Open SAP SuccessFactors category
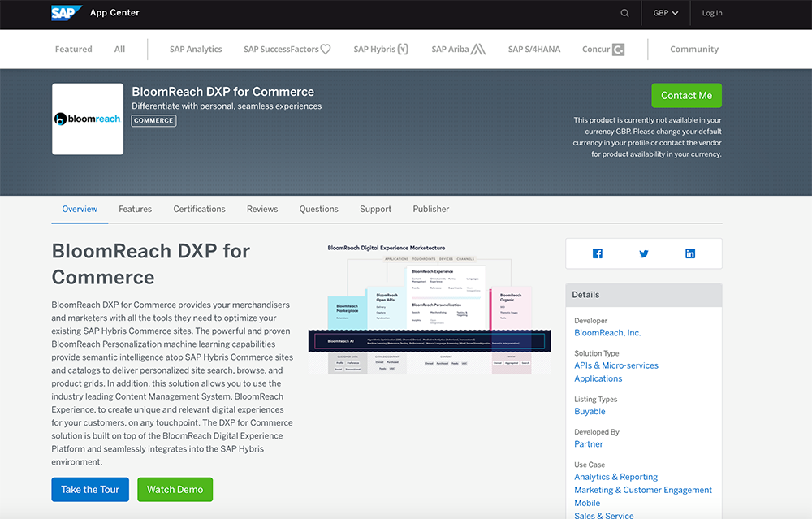Viewport: 812px width, 519px height. click(x=287, y=50)
